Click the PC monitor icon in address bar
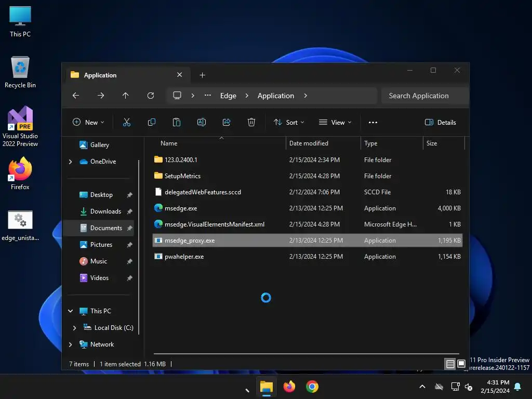Image resolution: width=532 pixels, height=399 pixels. point(177,96)
